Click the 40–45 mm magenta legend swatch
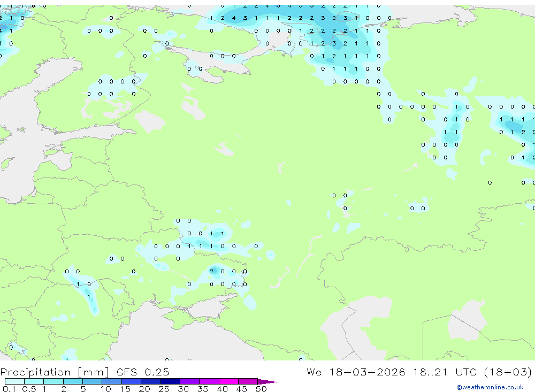535x392 pixels. point(228,381)
